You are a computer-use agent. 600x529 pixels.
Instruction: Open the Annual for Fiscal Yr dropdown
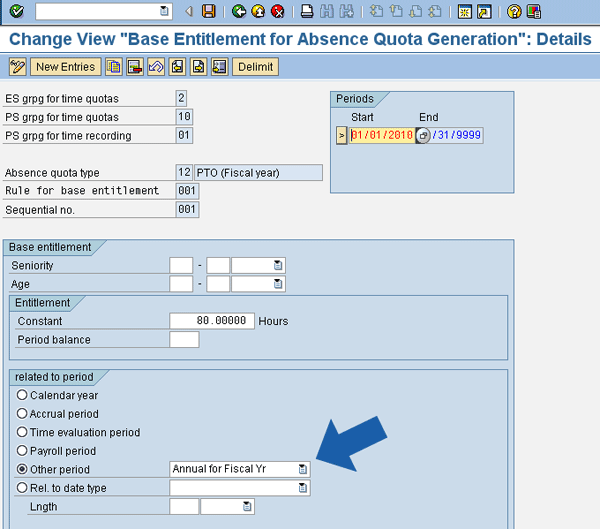(x=302, y=469)
